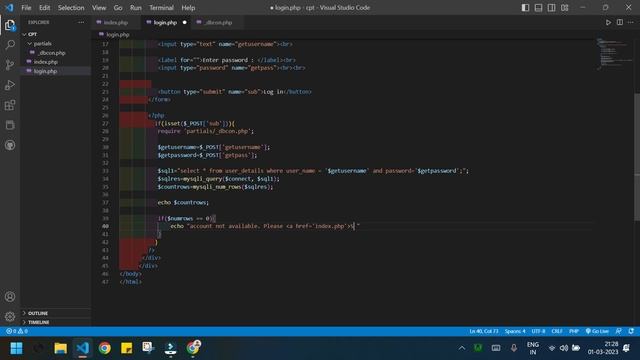The image size is (640, 360).
Task: Expand the Outline section
Action: (x=38, y=313)
